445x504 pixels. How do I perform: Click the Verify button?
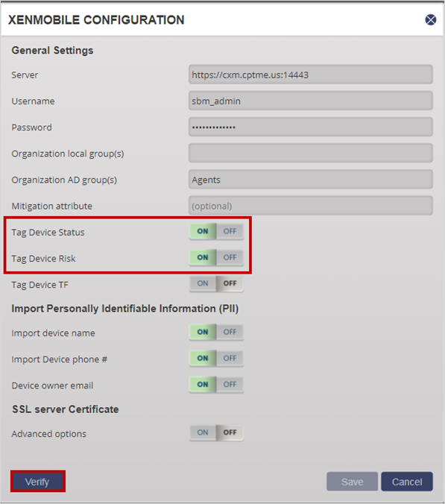38,482
